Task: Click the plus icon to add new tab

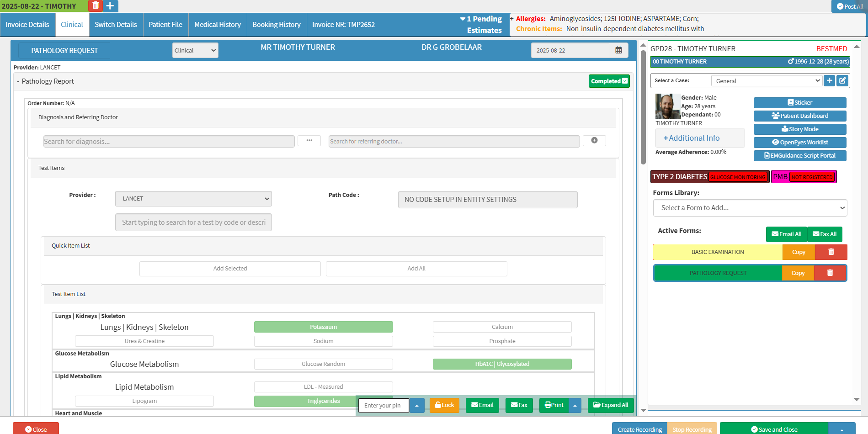Action: (110, 6)
